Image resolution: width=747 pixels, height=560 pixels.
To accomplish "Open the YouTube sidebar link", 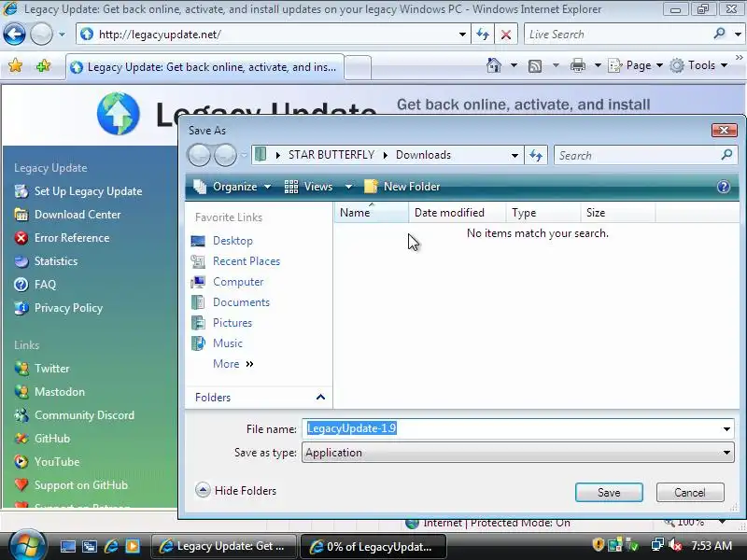I will 57,461.
